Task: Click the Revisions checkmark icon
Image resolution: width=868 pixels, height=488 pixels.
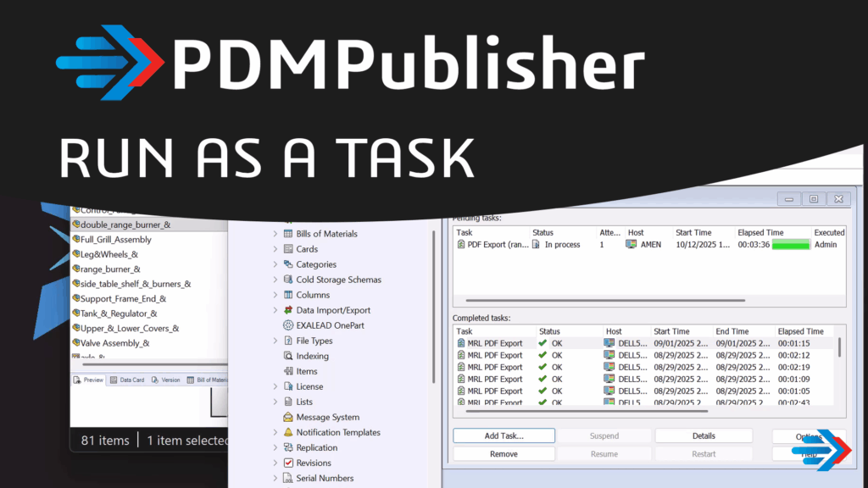Action: tap(288, 463)
